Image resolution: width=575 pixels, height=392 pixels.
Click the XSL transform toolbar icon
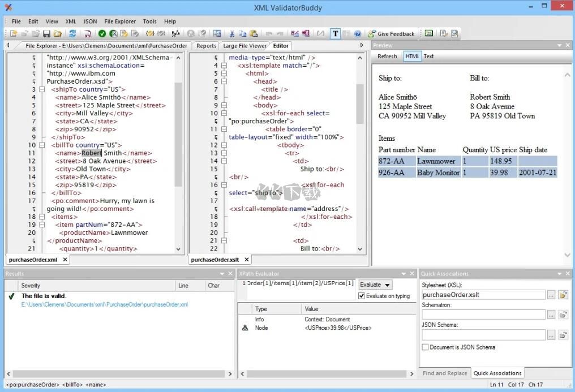[x=88, y=34]
